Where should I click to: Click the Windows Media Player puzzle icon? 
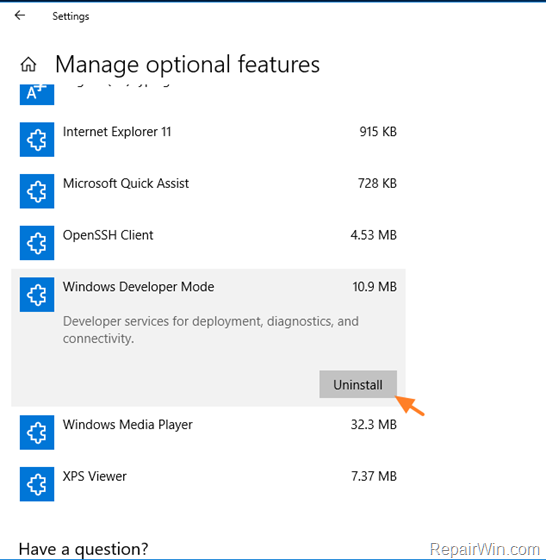(37, 432)
